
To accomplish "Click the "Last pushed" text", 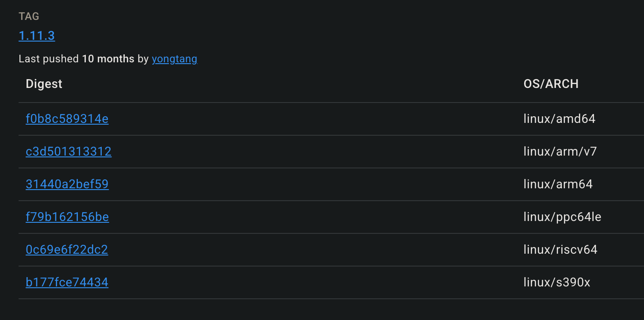I will click(49, 59).
